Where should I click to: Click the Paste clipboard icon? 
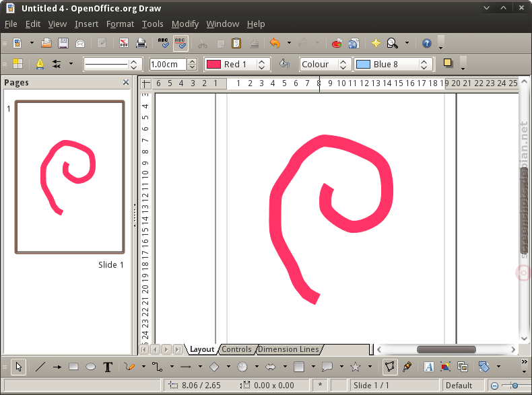(x=236, y=43)
